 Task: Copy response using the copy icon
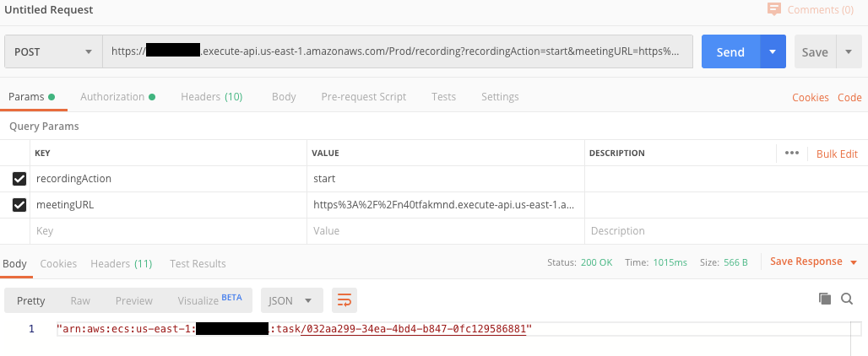825,299
